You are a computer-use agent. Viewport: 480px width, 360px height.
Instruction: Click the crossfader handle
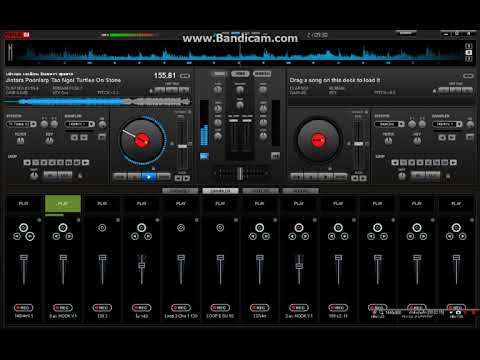(240, 173)
